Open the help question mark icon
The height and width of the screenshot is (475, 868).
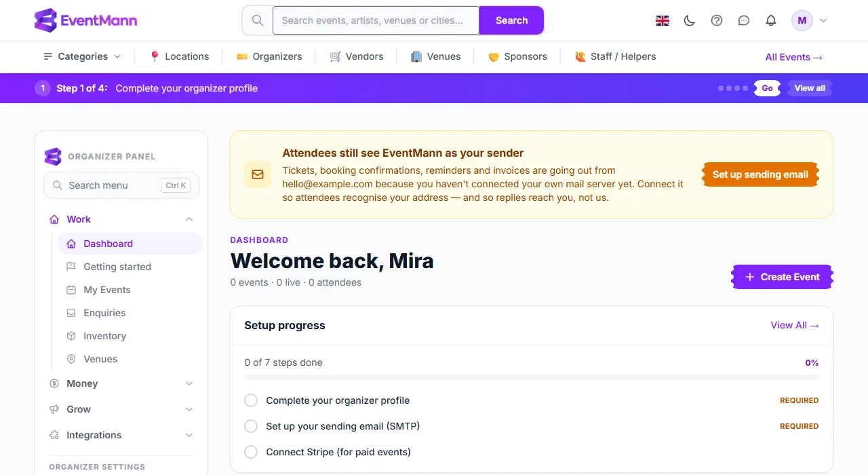tap(717, 20)
